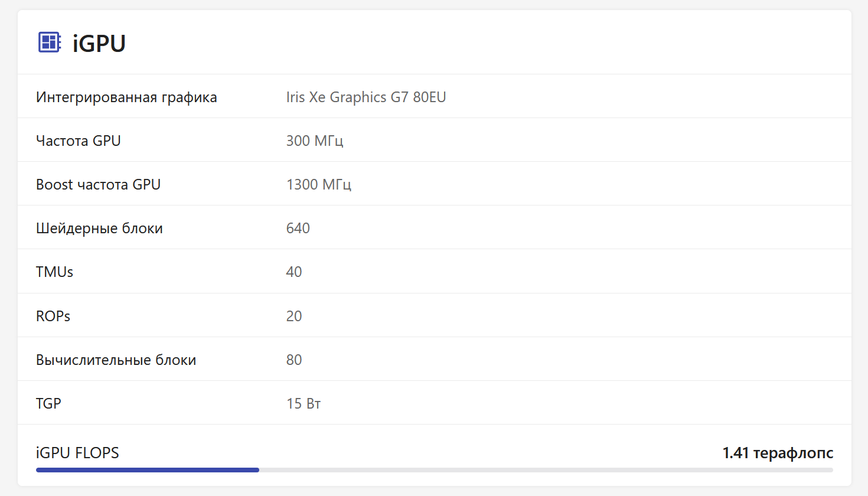Image resolution: width=868 pixels, height=496 pixels.
Task: Select the 300 МГц value
Action: [x=315, y=141]
